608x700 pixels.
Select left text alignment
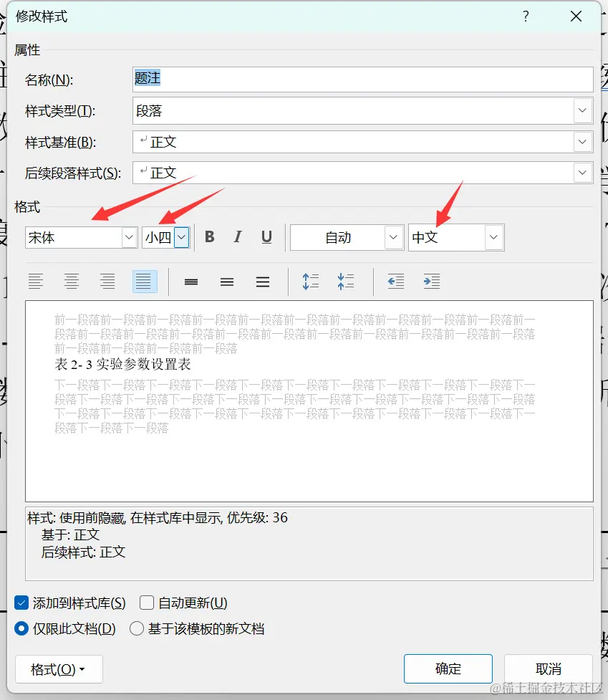pos(36,281)
